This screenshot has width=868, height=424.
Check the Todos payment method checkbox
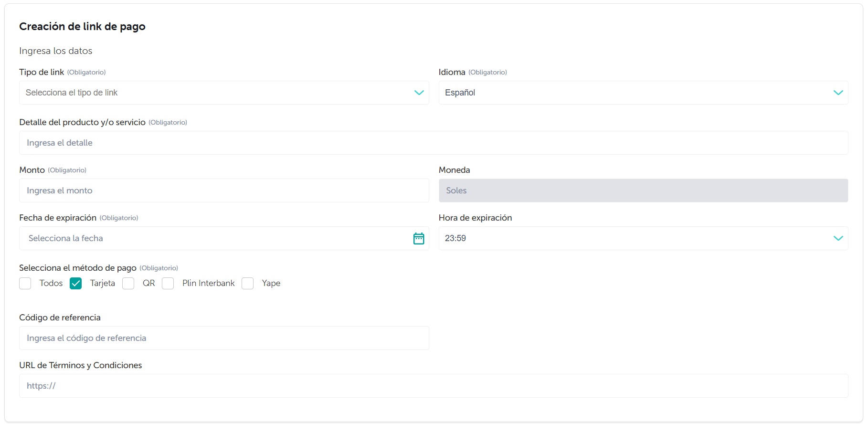pyautogui.click(x=25, y=284)
